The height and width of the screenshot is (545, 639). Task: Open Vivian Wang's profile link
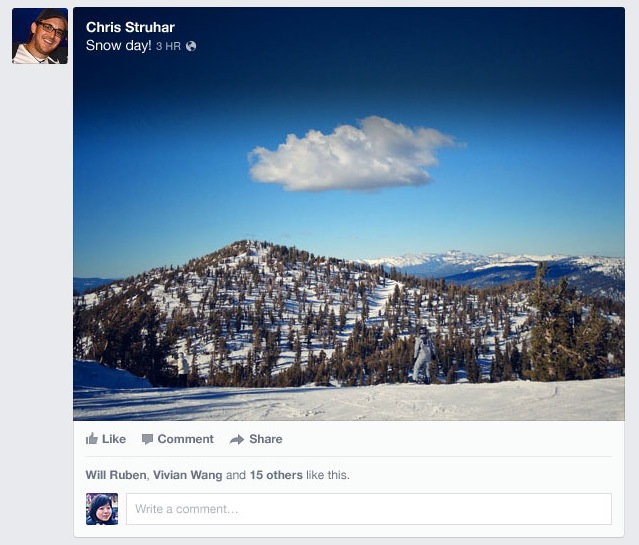coord(187,475)
